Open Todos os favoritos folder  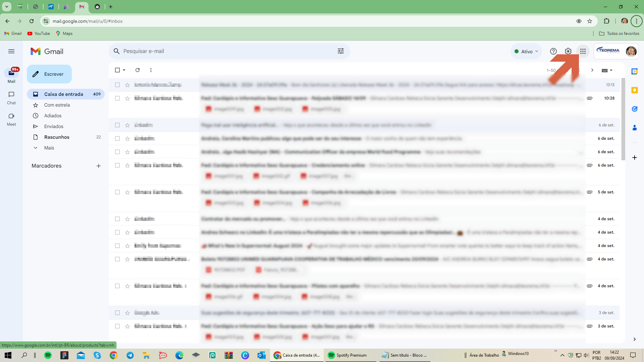(619, 34)
